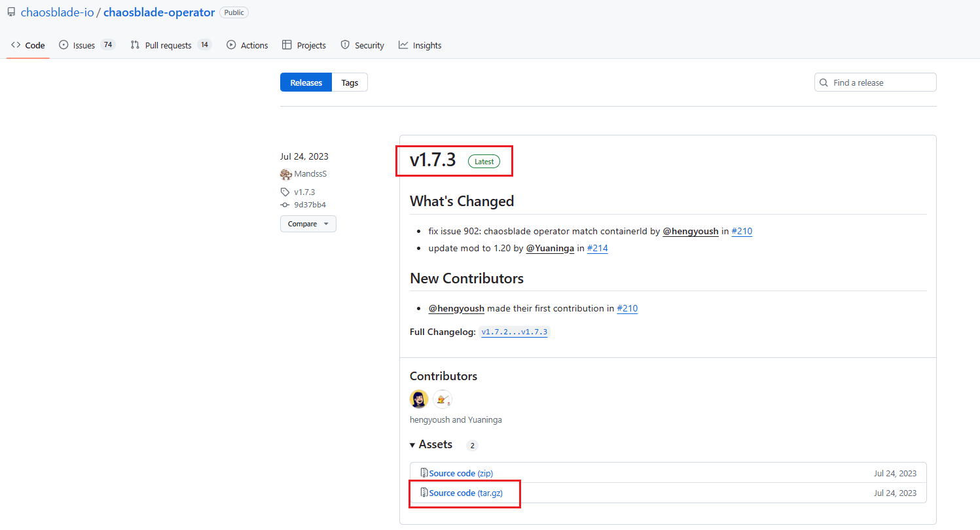Open the Code tab
This screenshot has width=980, height=530.
[x=28, y=45]
